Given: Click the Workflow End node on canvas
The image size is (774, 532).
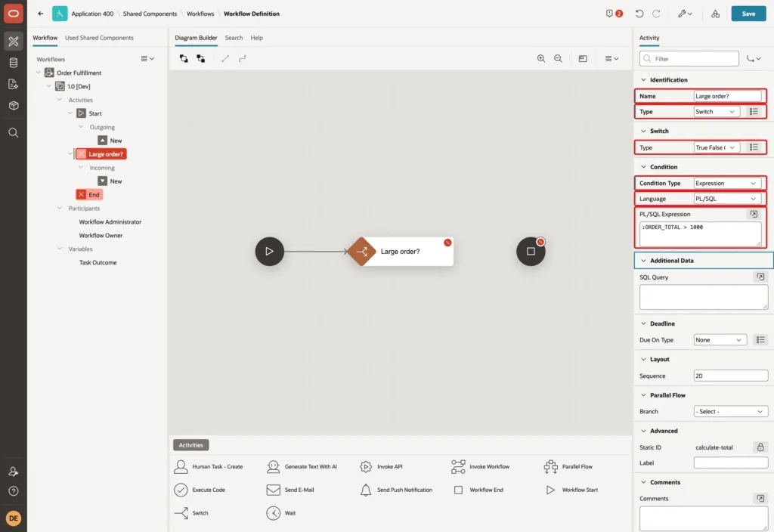Looking at the screenshot, I should 531,251.
